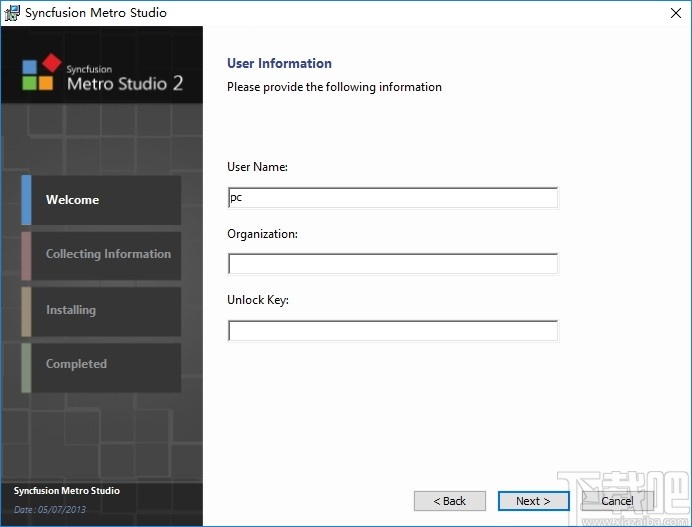Click the installer icon in the title bar

pyautogui.click(x=13, y=13)
